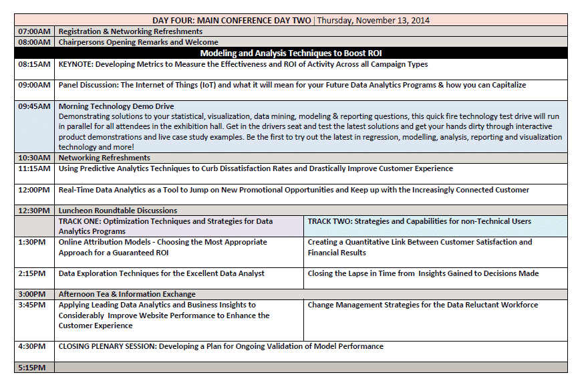This screenshot has height=391, width=588.
Task: Select the KEYNOTE Developing Metrics session
Action: (x=243, y=65)
